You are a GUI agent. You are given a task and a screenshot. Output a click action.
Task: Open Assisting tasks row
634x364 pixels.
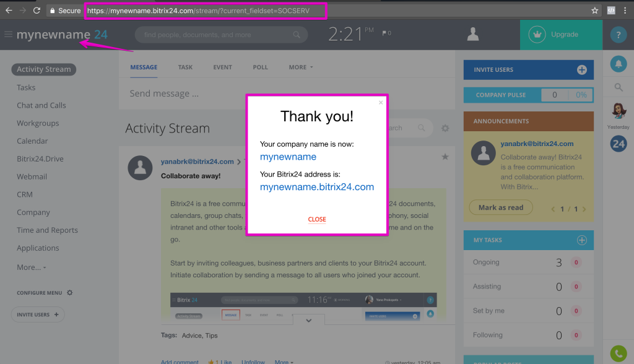529,287
